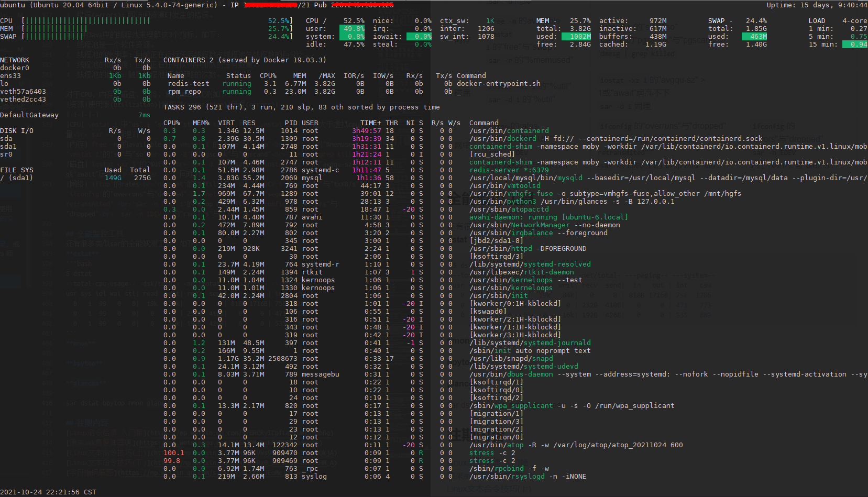Click the "systemd-journald" process

click(530, 343)
